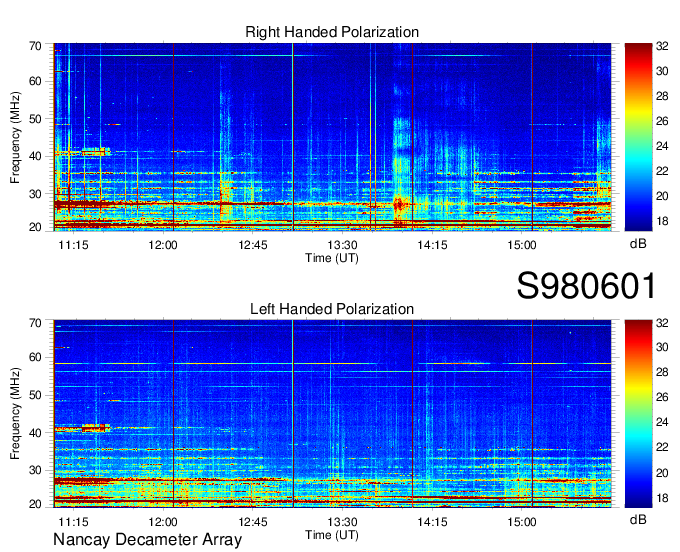Screen dimensions: 680x552
Task: Click the dB unit label of lower colorbar
Action: point(638,520)
